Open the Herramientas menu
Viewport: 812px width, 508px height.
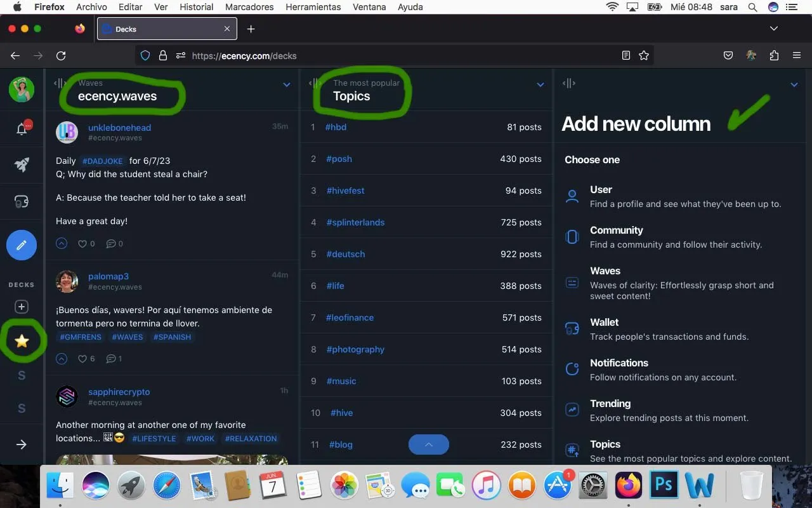(313, 7)
